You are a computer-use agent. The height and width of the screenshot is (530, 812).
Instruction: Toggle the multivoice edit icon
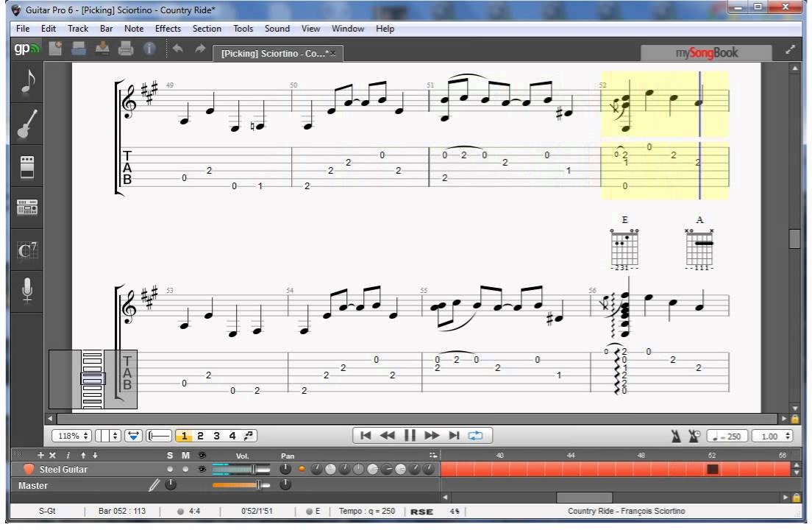pyautogui.click(x=249, y=436)
